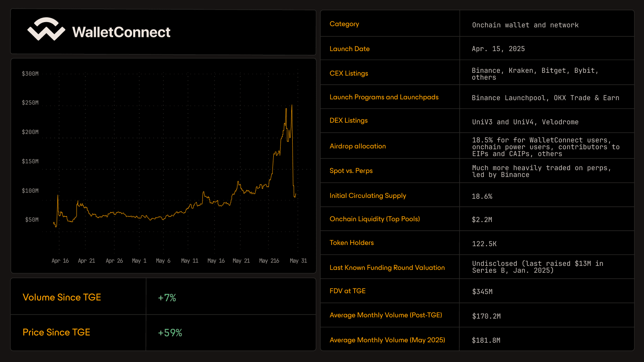Select the Volume Since TGE label
Screen dimensions: 644x362
coord(62,297)
